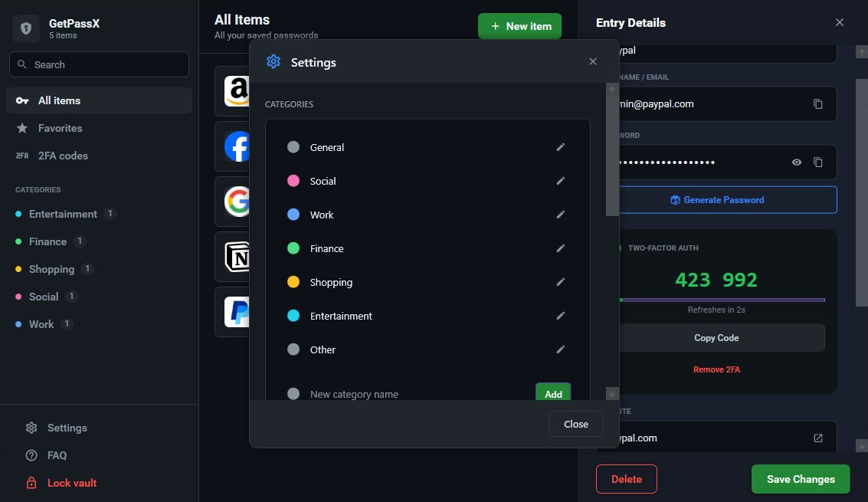Reveal the password with the eye icon
The image size is (868, 502).
pyautogui.click(x=796, y=162)
